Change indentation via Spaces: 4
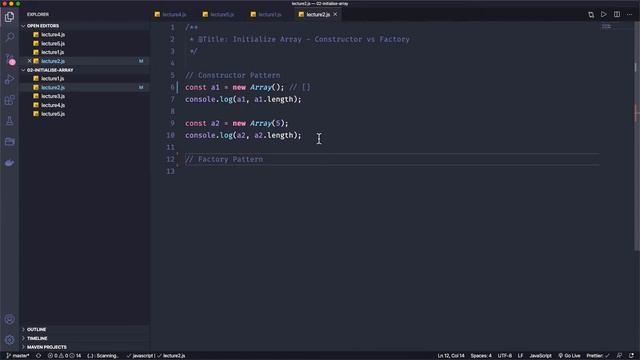640x360 pixels. 481,356
